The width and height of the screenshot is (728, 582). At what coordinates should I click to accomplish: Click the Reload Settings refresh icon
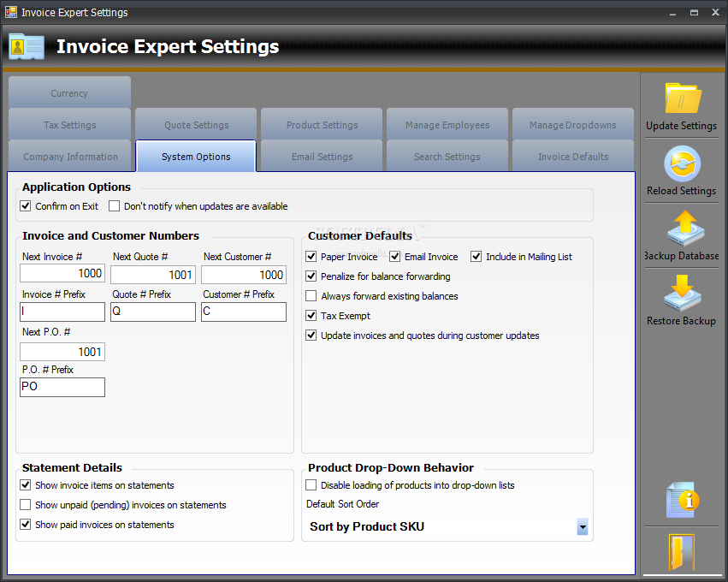[682, 163]
